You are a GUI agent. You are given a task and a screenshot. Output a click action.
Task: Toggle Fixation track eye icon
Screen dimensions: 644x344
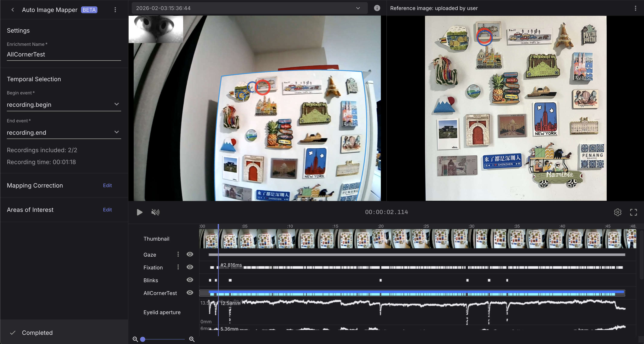point(190,267)
